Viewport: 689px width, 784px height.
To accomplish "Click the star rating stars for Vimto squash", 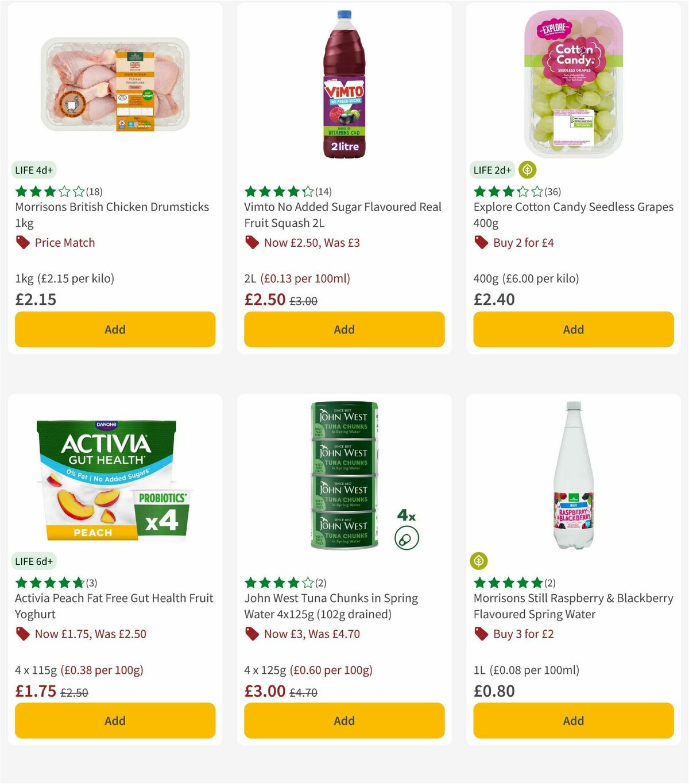I will point(277,192).
